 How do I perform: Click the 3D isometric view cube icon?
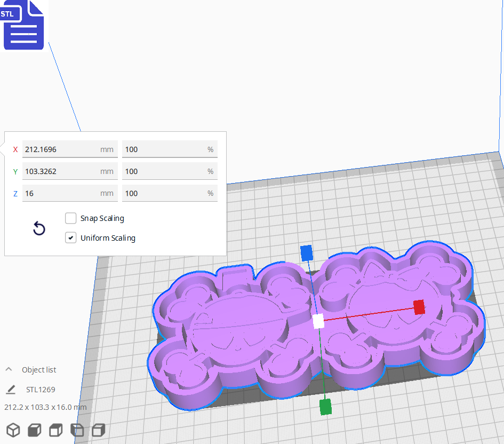(x=13, y=430)
